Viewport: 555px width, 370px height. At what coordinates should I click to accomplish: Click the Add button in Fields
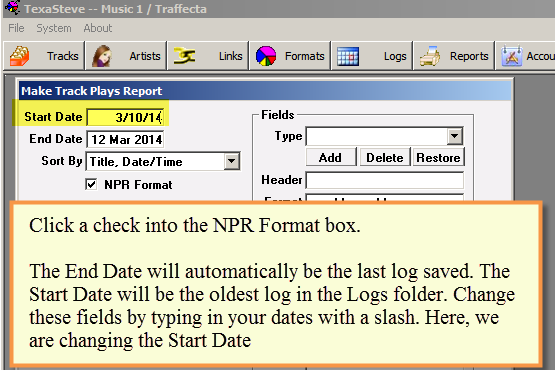pyautogui.click(x=331, y=157)
